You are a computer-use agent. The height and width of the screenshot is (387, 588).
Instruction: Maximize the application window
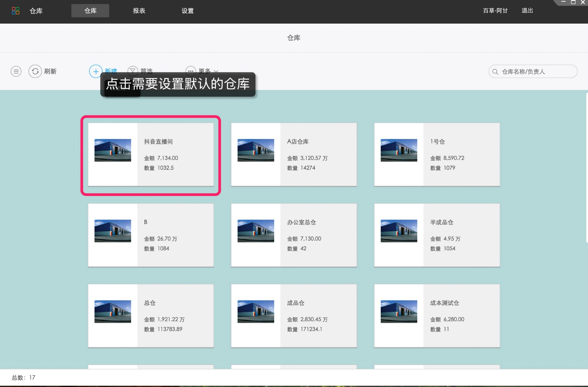pos(573,2)
